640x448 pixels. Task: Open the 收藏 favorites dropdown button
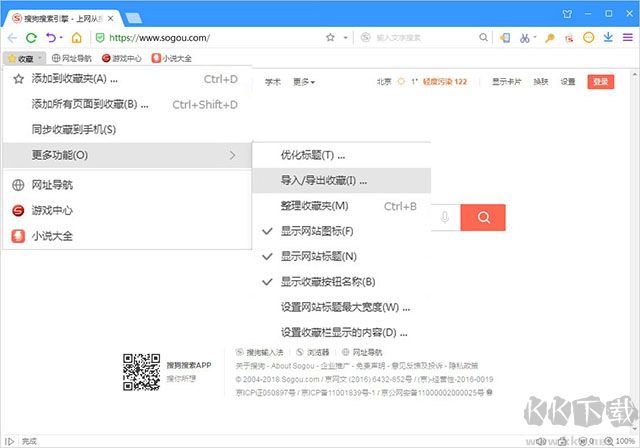click(x=24, y=59)
